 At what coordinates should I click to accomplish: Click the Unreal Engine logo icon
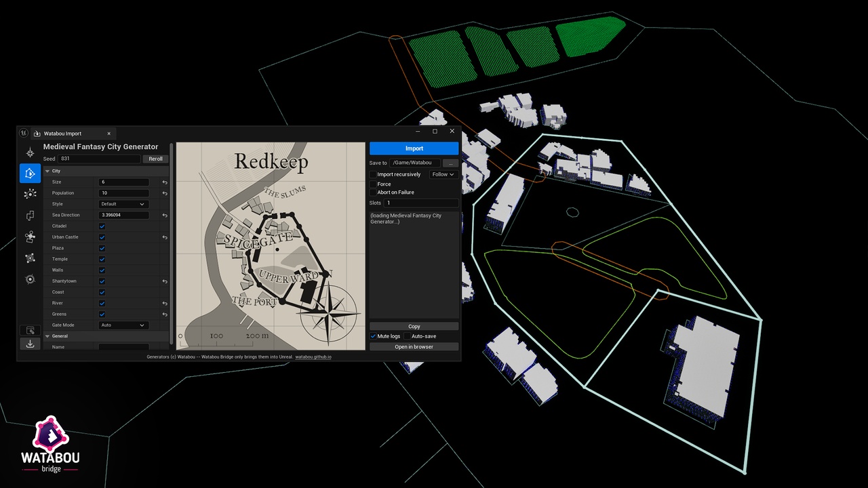24,133
